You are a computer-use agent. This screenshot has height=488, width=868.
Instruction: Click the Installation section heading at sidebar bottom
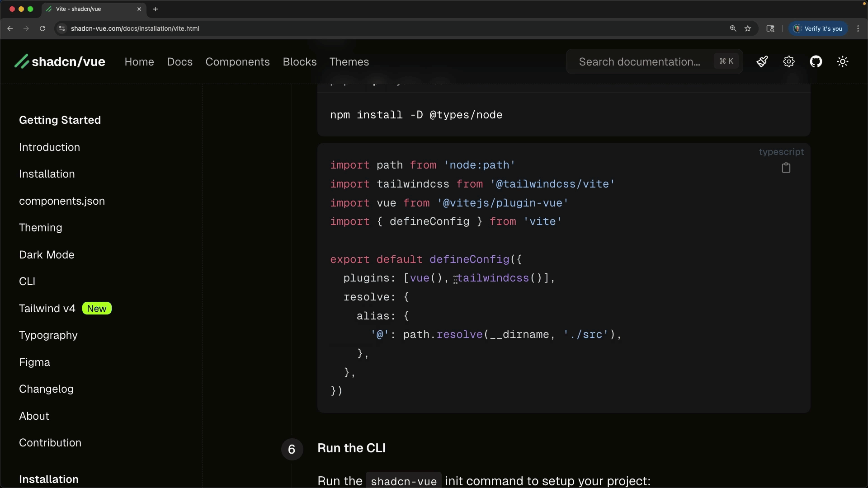point(49,479)
